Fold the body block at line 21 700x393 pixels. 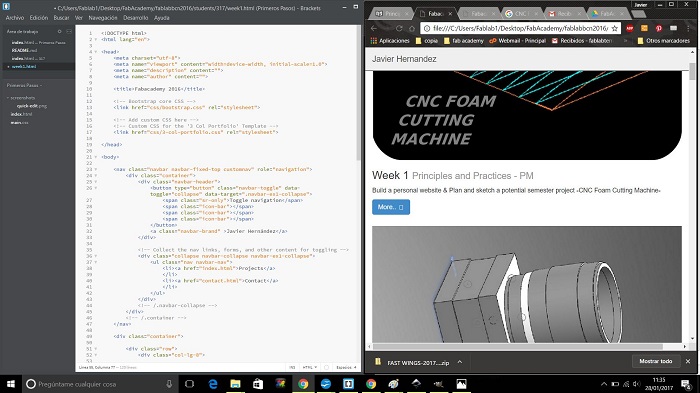click(96, 157)
